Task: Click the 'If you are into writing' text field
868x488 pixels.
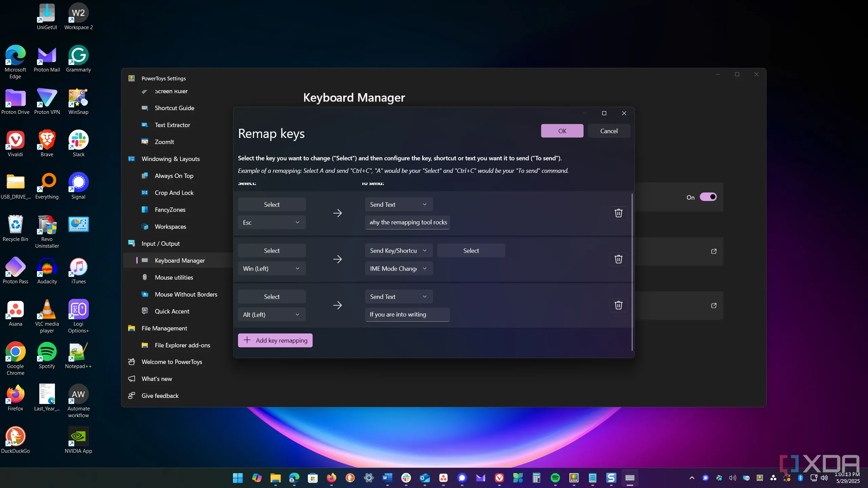Action: [407, 315]
